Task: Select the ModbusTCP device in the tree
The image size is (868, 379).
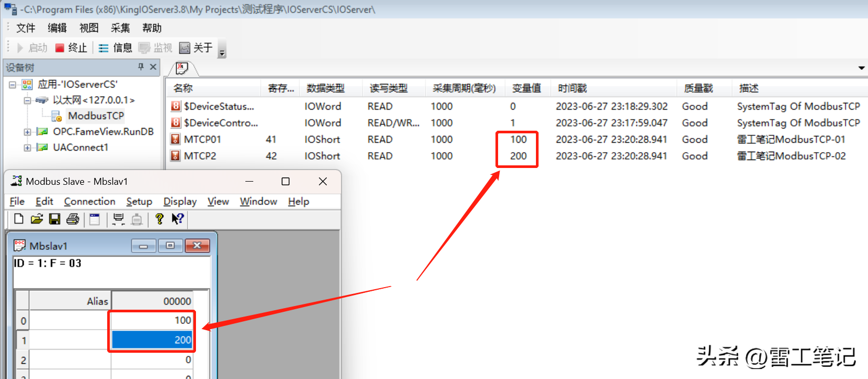Action: pyautogui.click(x=96, y=116)
